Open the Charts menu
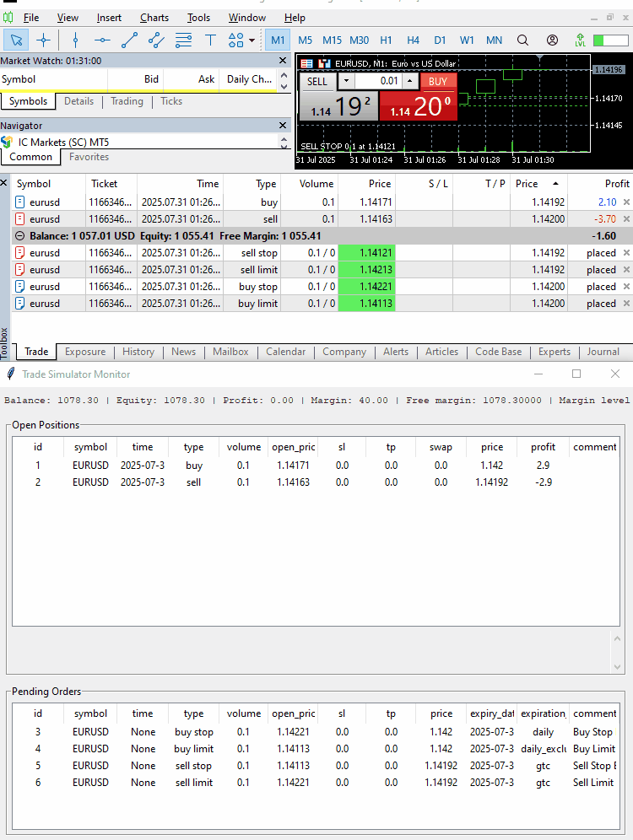 point(154,18)
